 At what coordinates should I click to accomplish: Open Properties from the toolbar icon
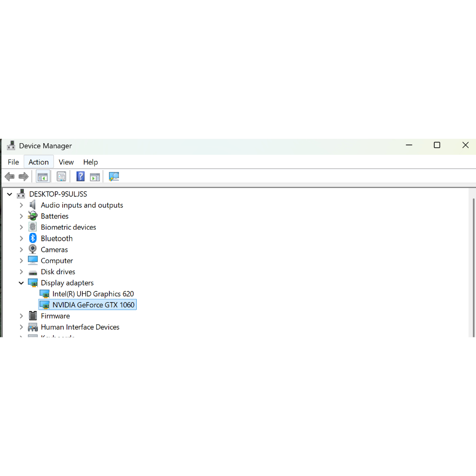[x=61, y=177]
